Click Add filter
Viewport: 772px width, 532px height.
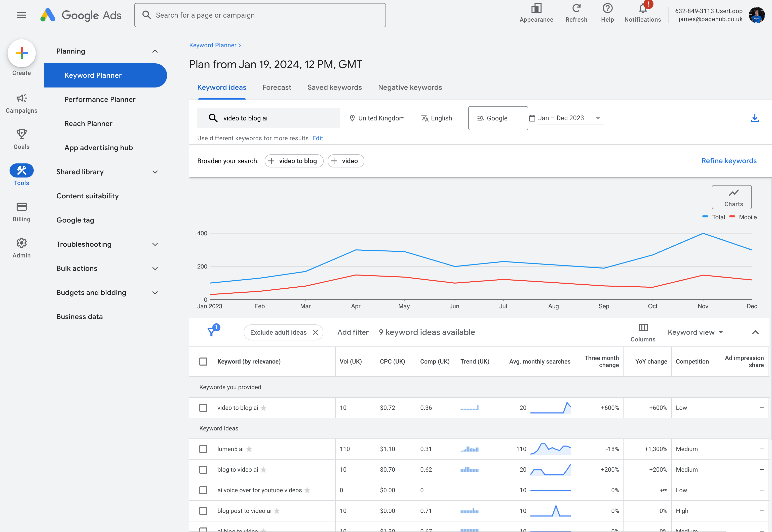pyautogui.click(x=353, y=332)
